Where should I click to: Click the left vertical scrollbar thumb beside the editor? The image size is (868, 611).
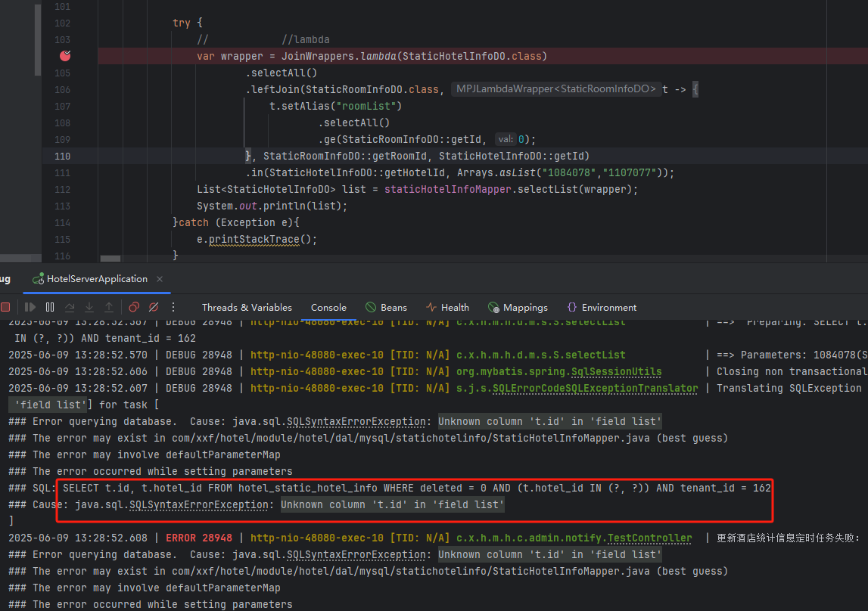[x=38, y=40]
